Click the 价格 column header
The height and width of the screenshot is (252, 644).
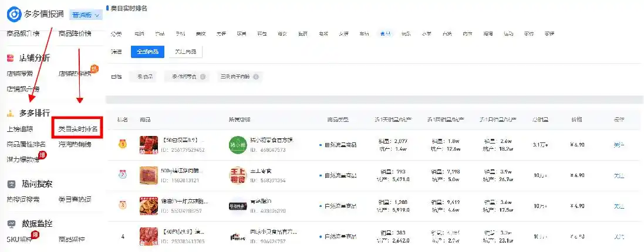coord(578,120)
